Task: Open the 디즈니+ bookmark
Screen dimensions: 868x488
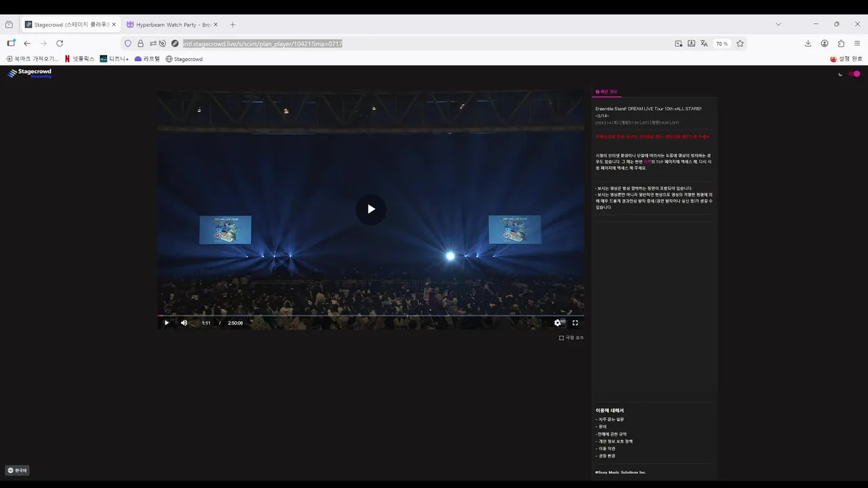Action: [114, 59]
